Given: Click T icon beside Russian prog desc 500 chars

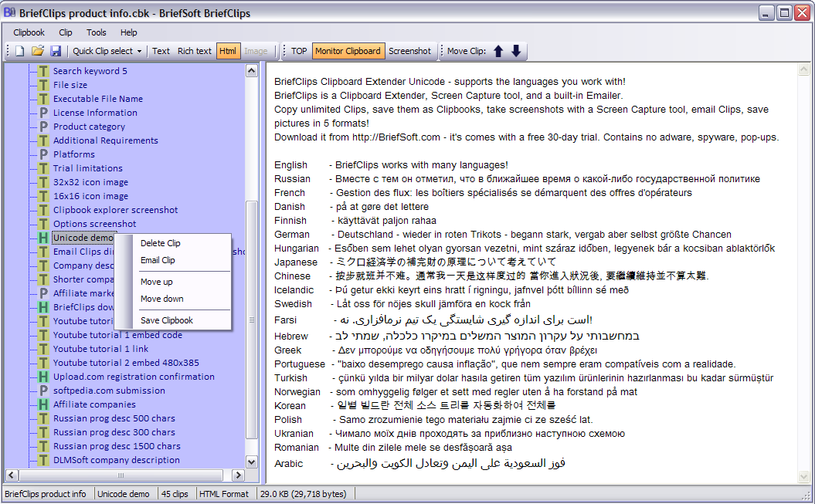Looking at the screenshot, I should (x=44, y=419).
